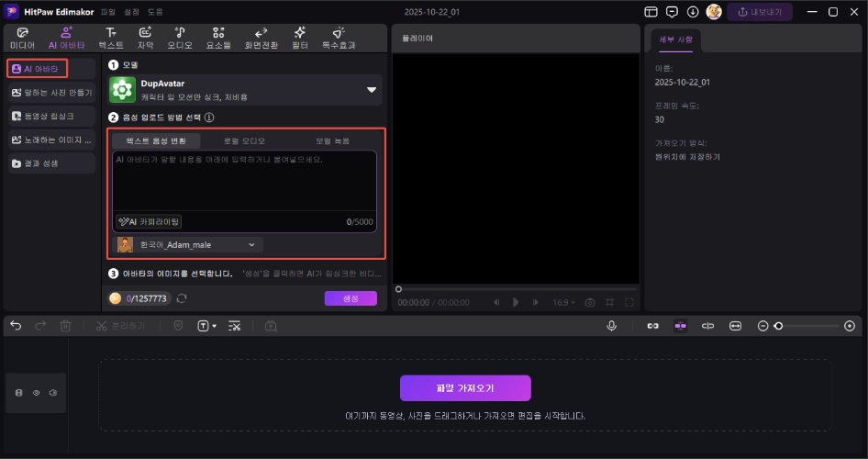Toggle the player grid overlay

coord(609,302)
